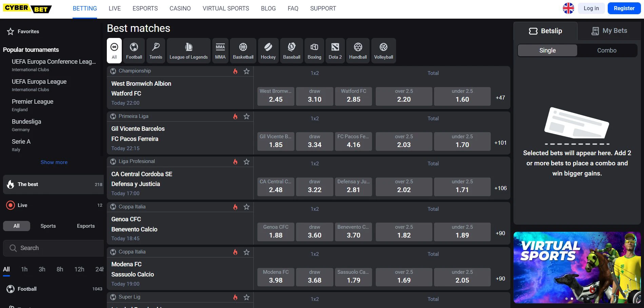
Task: Select the 3h time filter
Action: coord(42,269)
